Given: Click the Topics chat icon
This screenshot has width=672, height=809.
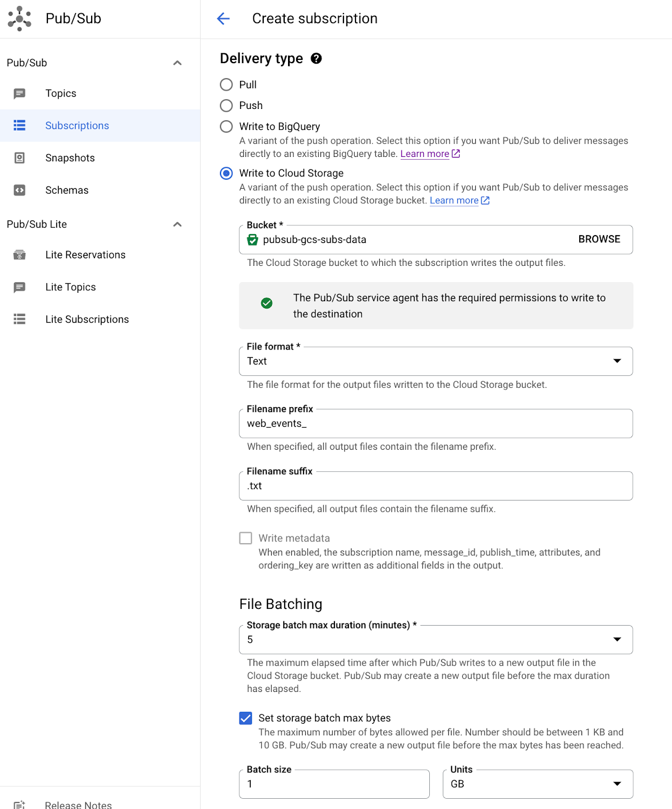Looking at the screenshot, I should (x=19, y=94).
